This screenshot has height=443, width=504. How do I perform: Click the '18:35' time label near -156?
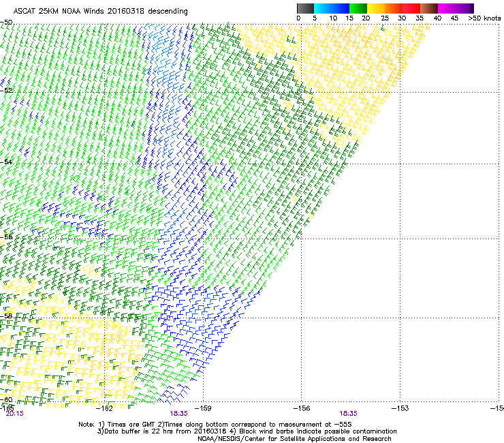point(348,414)
